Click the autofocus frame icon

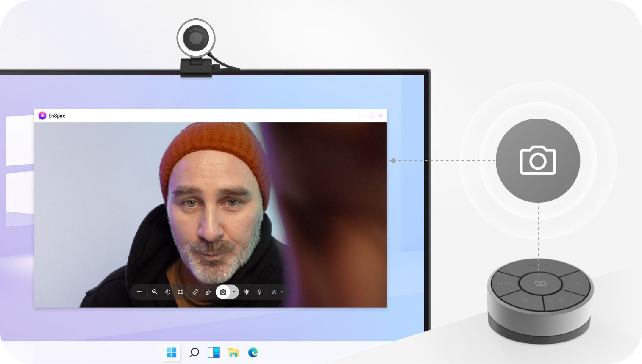coord(274,292)
